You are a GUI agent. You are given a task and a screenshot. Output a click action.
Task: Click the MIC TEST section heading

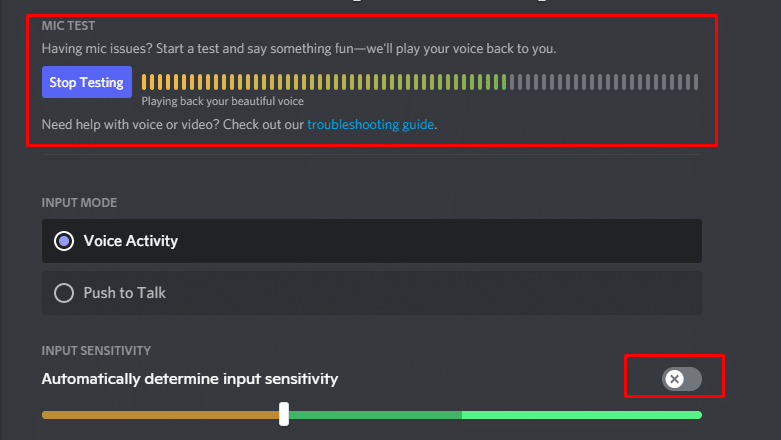(68, 26)
